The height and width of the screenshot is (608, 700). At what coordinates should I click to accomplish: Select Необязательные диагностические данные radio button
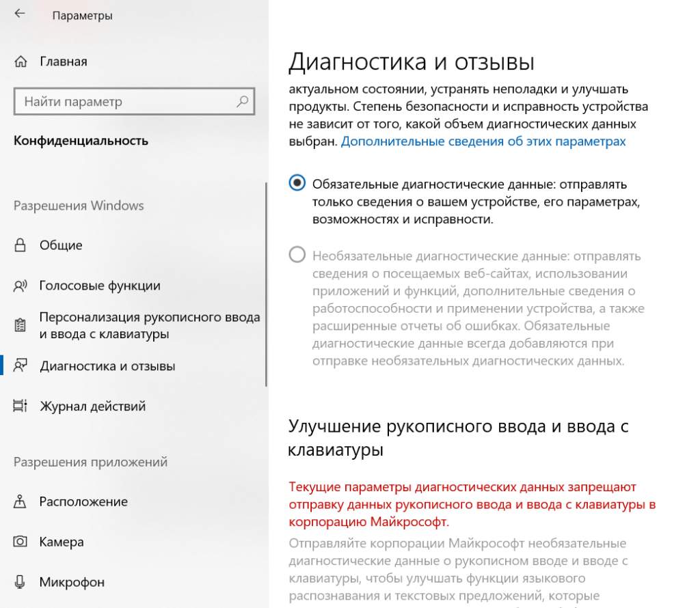[297, 255]
